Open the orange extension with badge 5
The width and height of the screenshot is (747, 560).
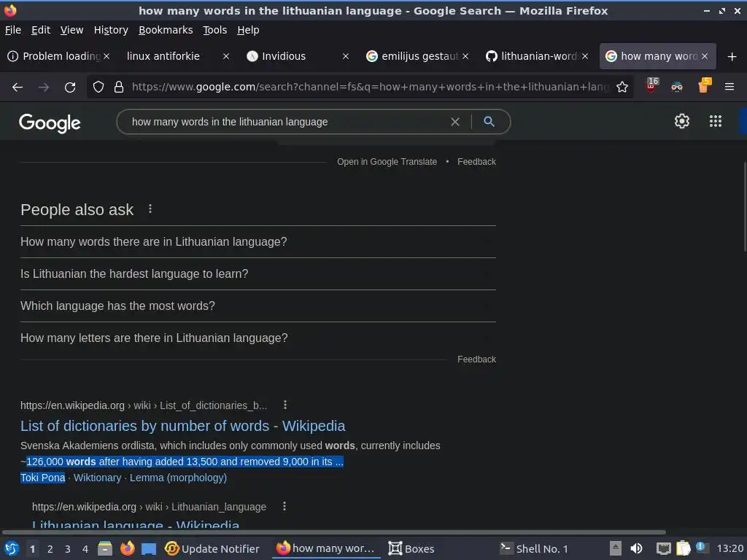point(704,86)
